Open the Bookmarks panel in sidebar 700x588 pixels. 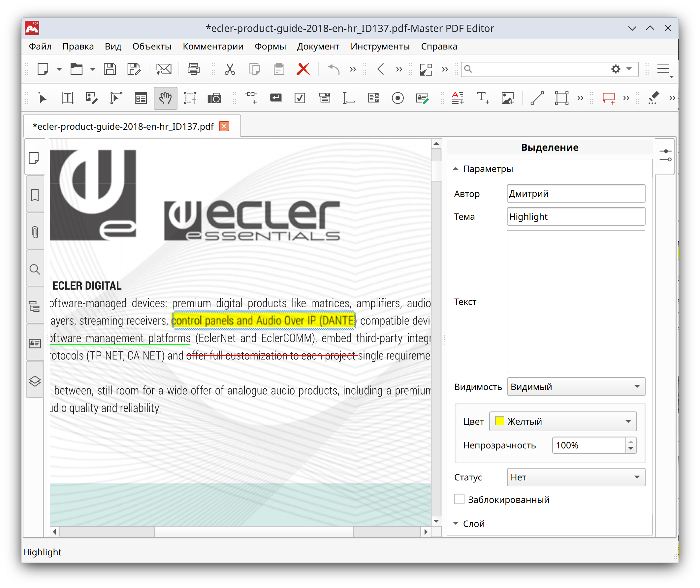tap(35, 195)
